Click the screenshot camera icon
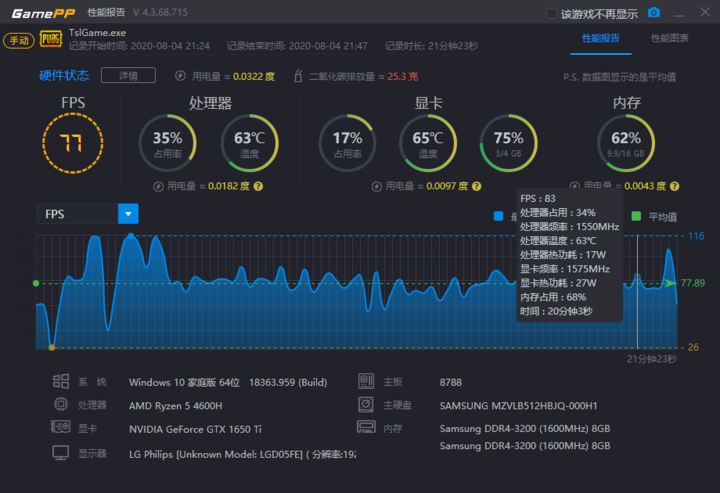 [x=653, y=12]
